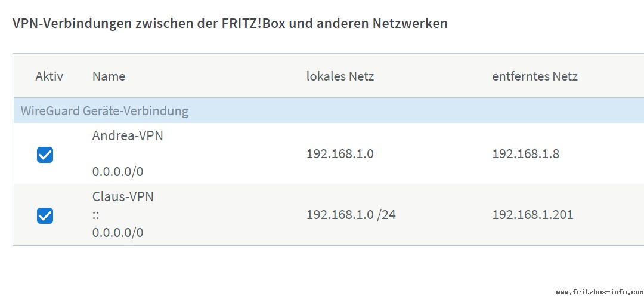Screen dimensions: 644x296
Task: Click the 0.0.0.0/0 text under Andrea-VPN
Action: click(118, 172)
